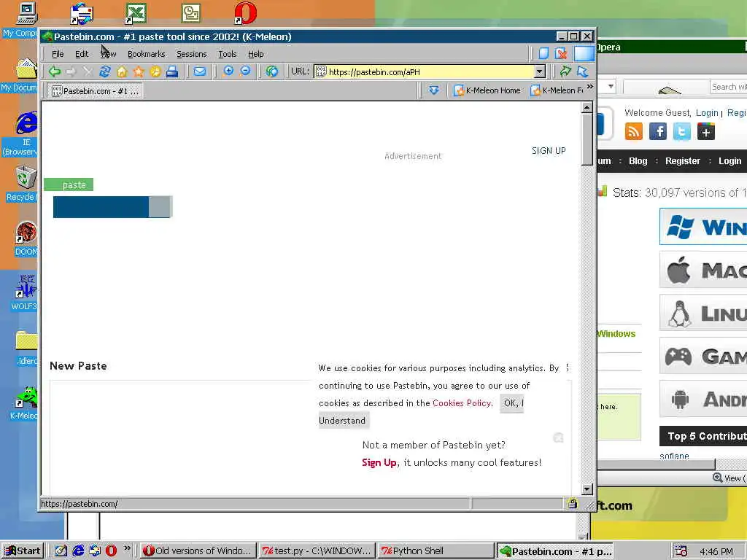Switch to Old versions of Windows taskbar item
747x560 pixels.
198,551
